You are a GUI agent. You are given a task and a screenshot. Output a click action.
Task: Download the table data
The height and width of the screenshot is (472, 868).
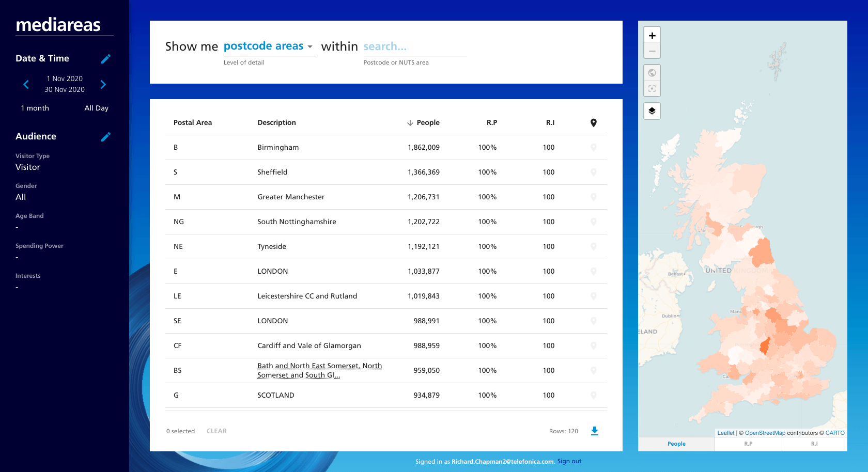(595, 431)
